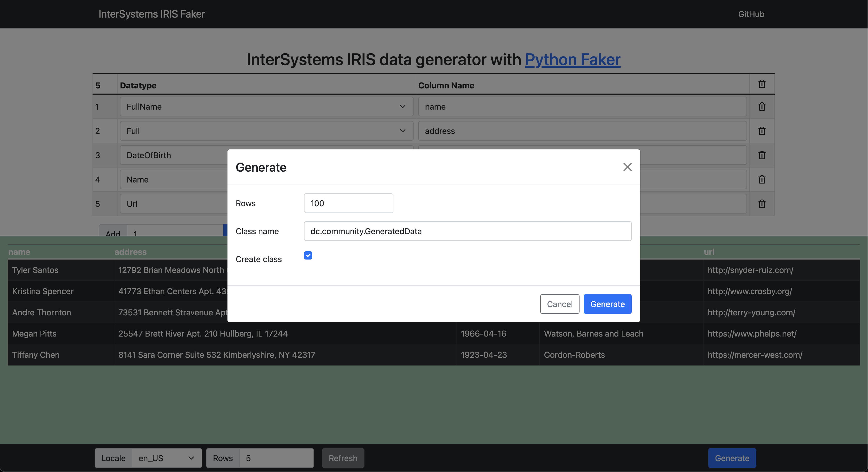The width and height of the screenshot is (868, 472).
Task: Open the GitHub link in navbar
Action: tap(751, 14)
